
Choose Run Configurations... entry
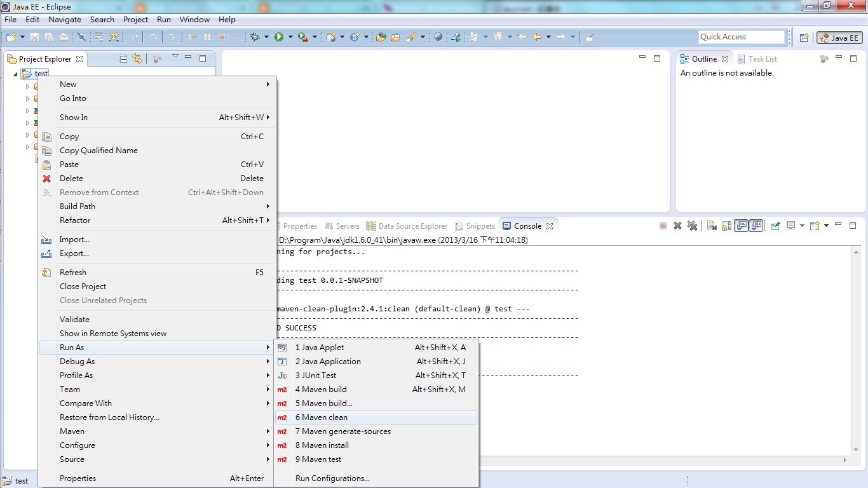pyautogui.click(x=376, y=478)
